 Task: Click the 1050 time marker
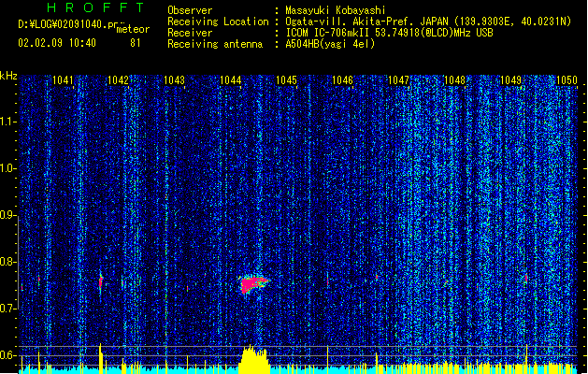pos(566,80)
